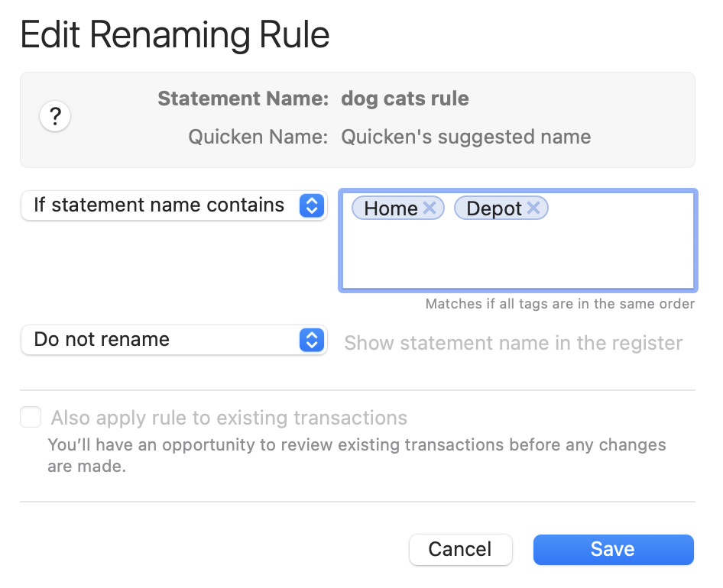Enable Also apply rule to existing transactions
The width and height of the screenshot is (723, 588).
(x=31, y=417)
